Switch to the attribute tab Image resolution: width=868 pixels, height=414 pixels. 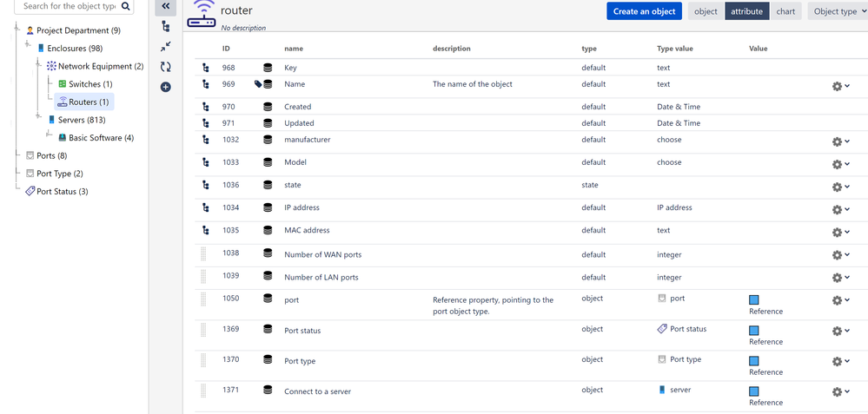tap(746, 11)
